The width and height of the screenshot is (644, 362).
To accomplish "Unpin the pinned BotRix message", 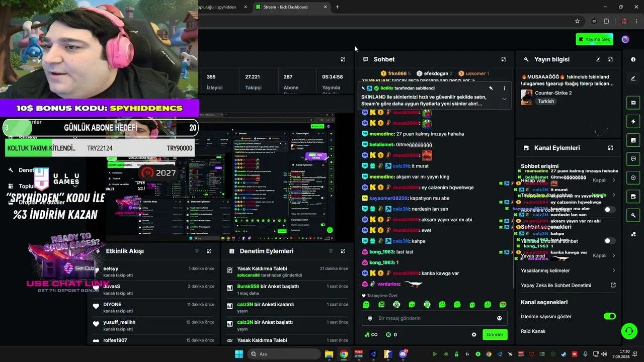I will (491, 88).
